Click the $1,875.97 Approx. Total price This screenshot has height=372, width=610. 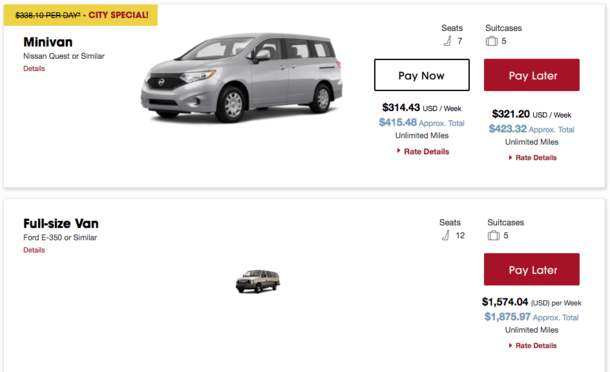[531, 317]
